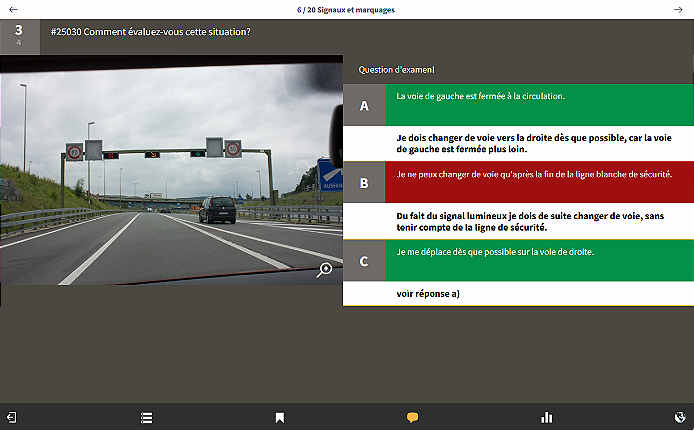Viewport: 694px width, 431px height.
Task: Bookmark this question
Action: click(x=280, y=417)
